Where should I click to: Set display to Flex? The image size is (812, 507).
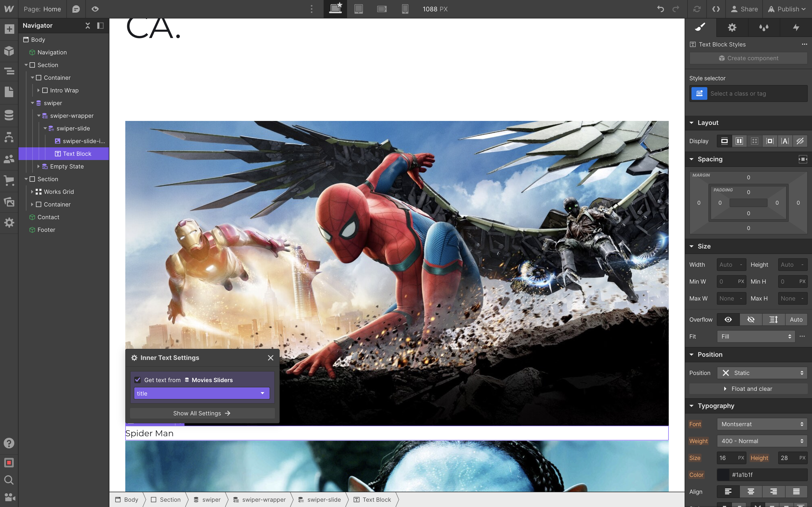pyautogui.click(x=739, y=141)
